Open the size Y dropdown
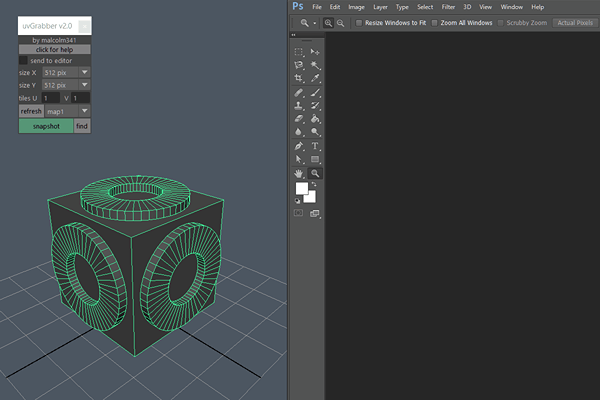Image resolution: width=600 pixels, height=400 pixels. coord(85,86)
